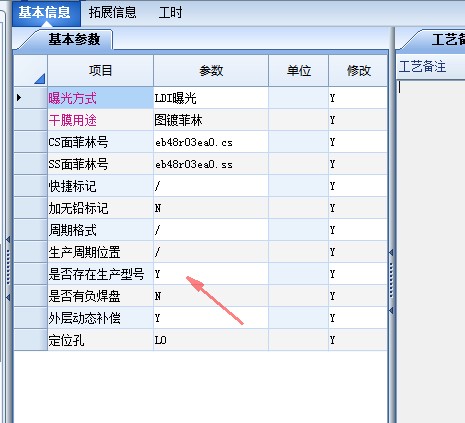
Task: Click the parameter cell of 周期格式 row
Action: (x=211, y=230)
